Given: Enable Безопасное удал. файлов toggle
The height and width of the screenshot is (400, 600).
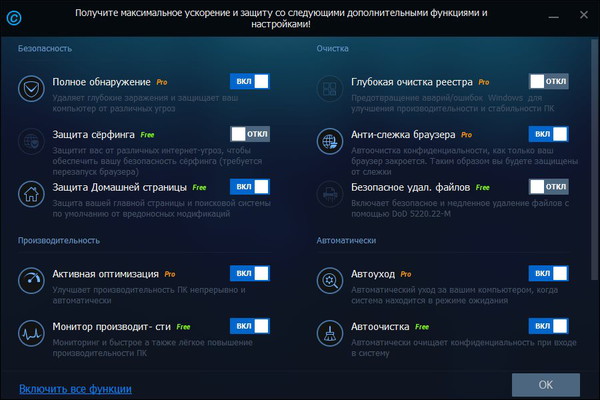Looking at the screenshot, I should pos(548,186).
